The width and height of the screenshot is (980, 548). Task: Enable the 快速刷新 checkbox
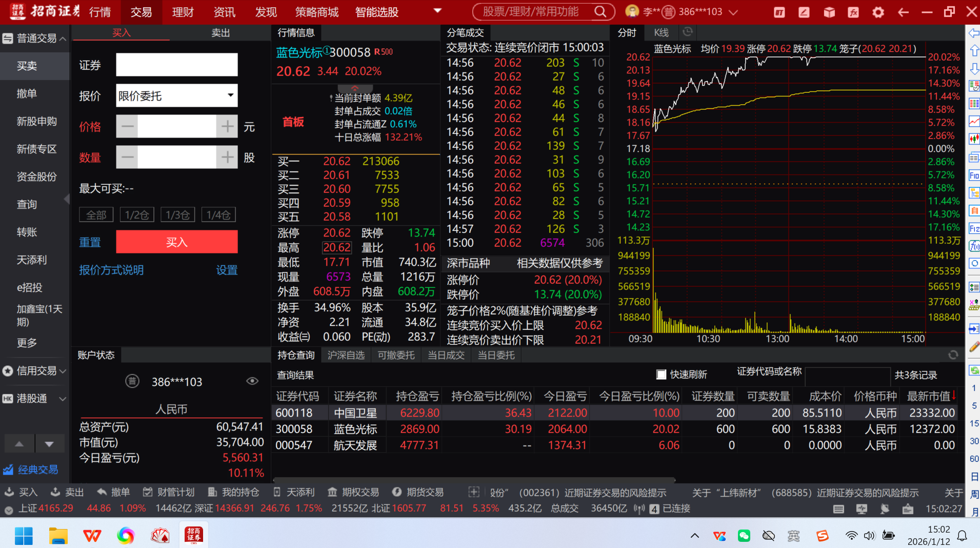click(662, 375)
